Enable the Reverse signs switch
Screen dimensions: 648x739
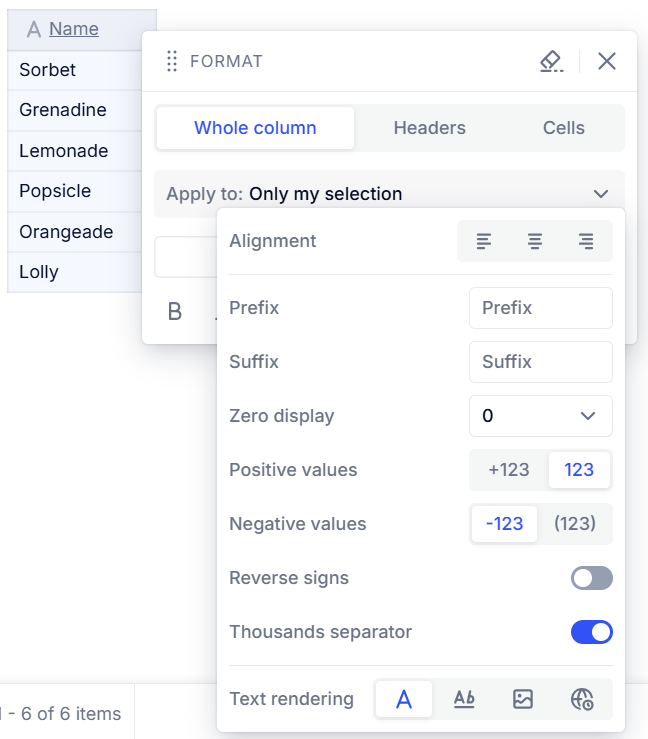[591, 578]
